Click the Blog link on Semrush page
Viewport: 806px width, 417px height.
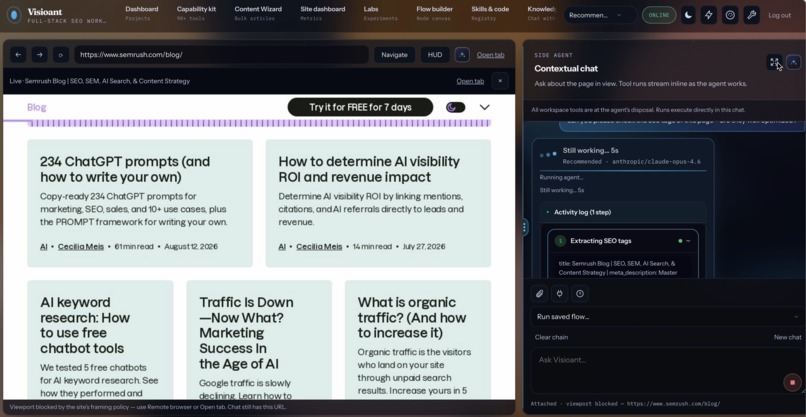point(36,107)
